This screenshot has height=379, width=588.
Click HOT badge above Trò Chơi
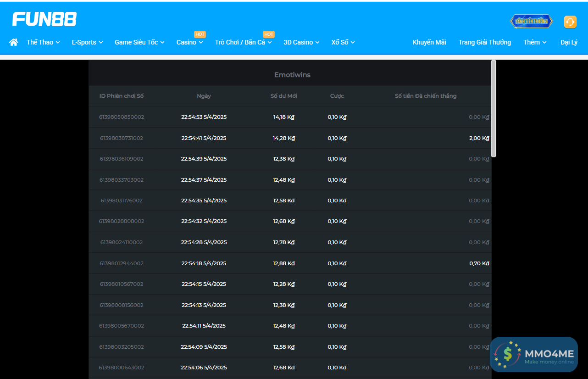click(x=269, y=34)
